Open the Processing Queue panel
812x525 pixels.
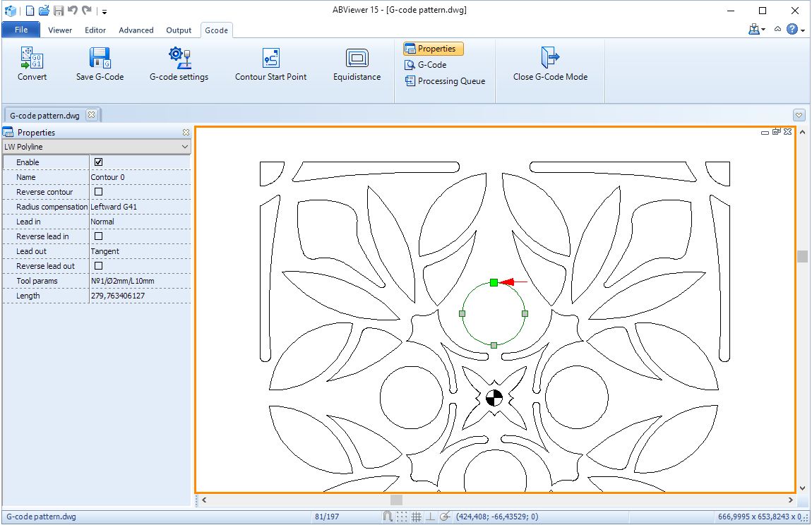(446, 80)
